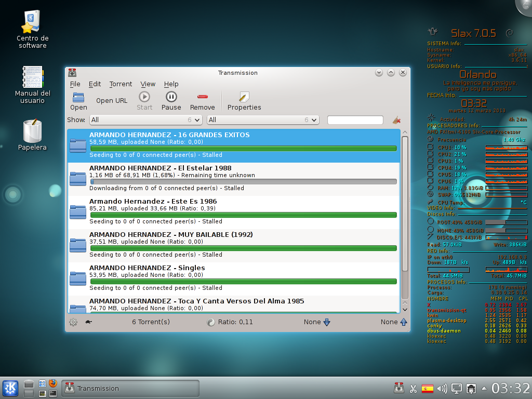Image resolution: width=532 pixels, height=399 pixels.
Task: Click the Transmission system tray icon
Action: pos(398,388)
